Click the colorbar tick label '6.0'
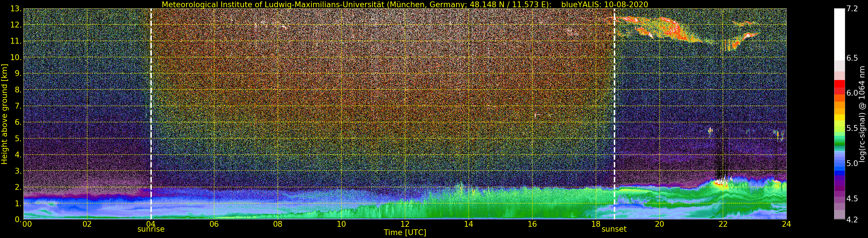The image size is (868, 238). (852, 93)
